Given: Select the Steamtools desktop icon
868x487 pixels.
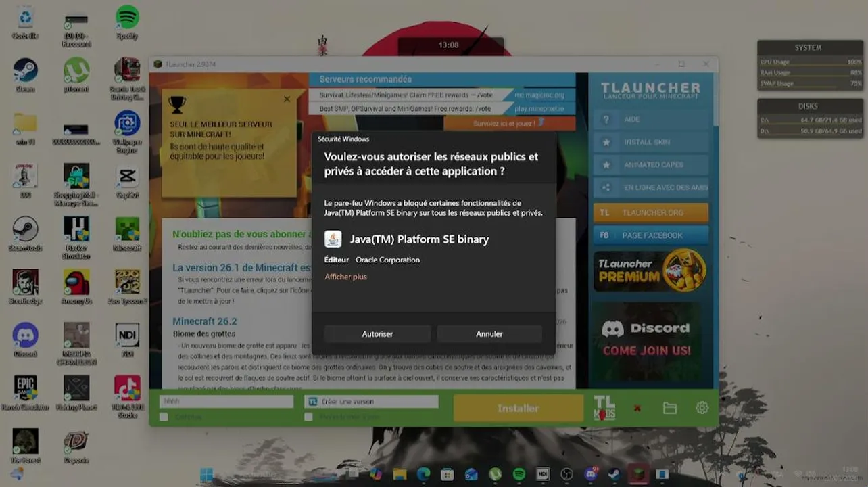Looking at the screenshot, I should [26, 233].
